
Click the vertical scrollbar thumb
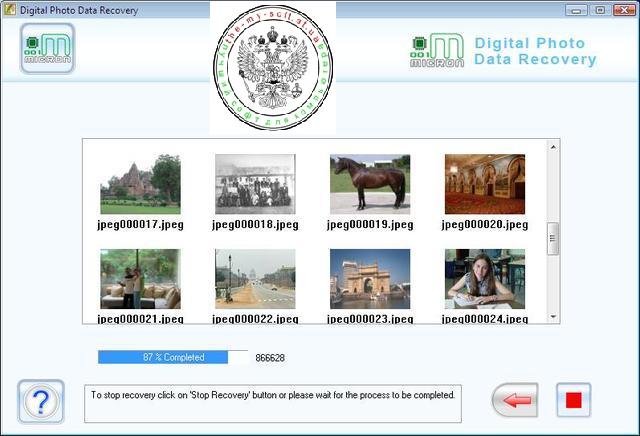553,239
